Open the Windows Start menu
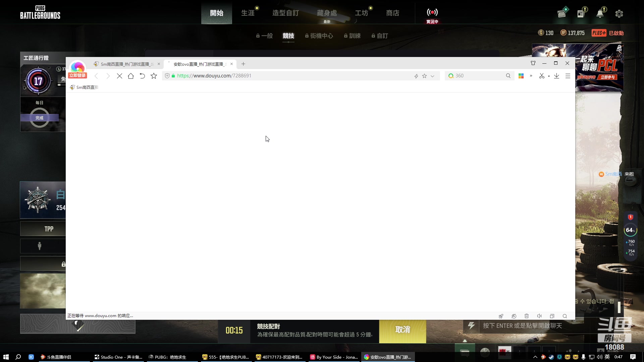The width and height of the screenshot is (644, 362). point(6,357)
